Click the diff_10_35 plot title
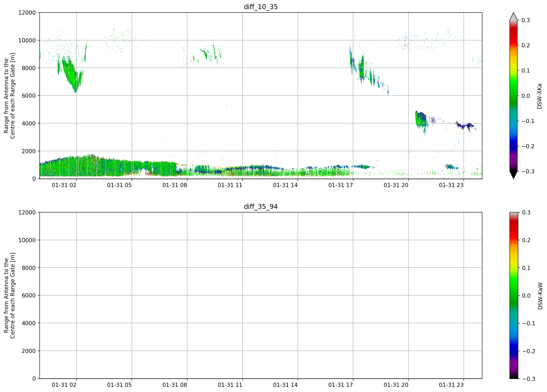The width and height of the screenshot is (547, 392). pyautogui.click(x=261, y=7)
